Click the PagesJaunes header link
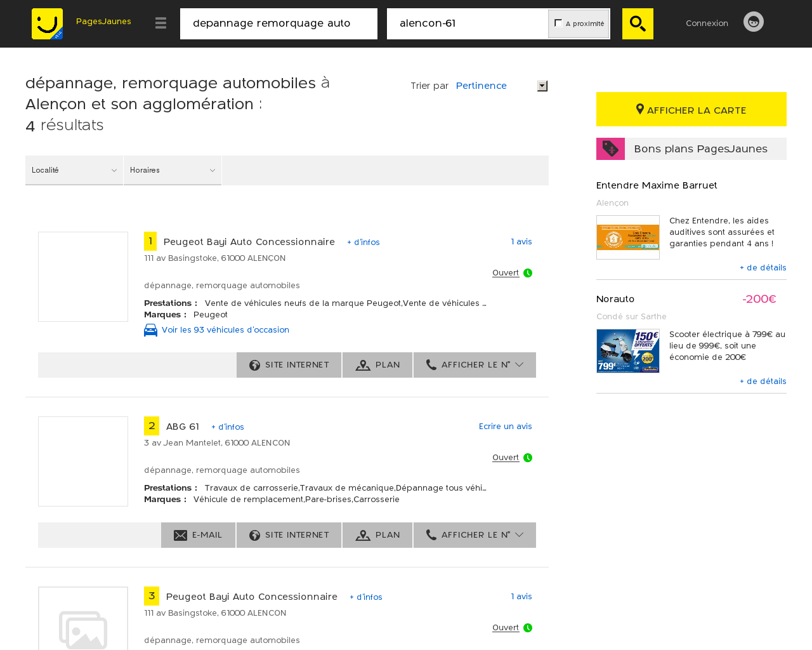The height and width of the screenshot is (650, 812). coord(103,22)
